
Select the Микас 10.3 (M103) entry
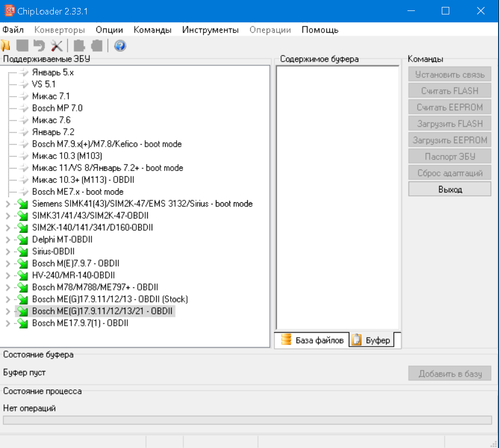pyautogui.click(x=67, y=156)
